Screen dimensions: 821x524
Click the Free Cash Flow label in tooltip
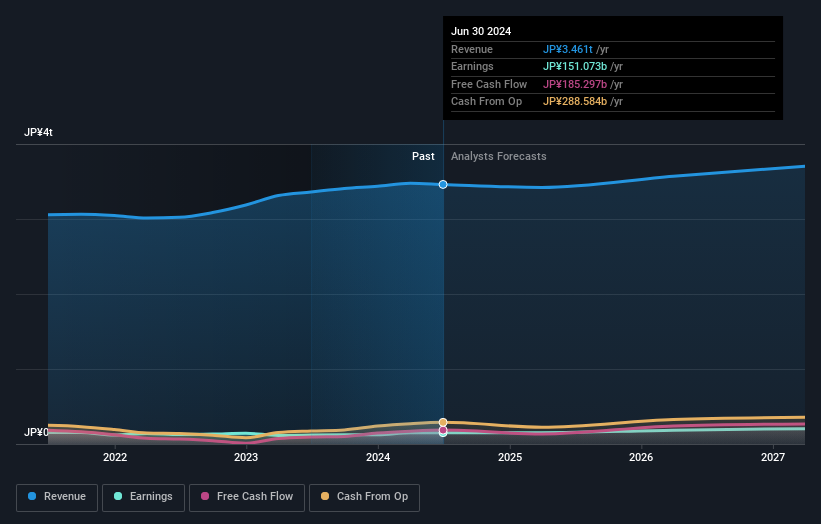[x=489, y=84]
